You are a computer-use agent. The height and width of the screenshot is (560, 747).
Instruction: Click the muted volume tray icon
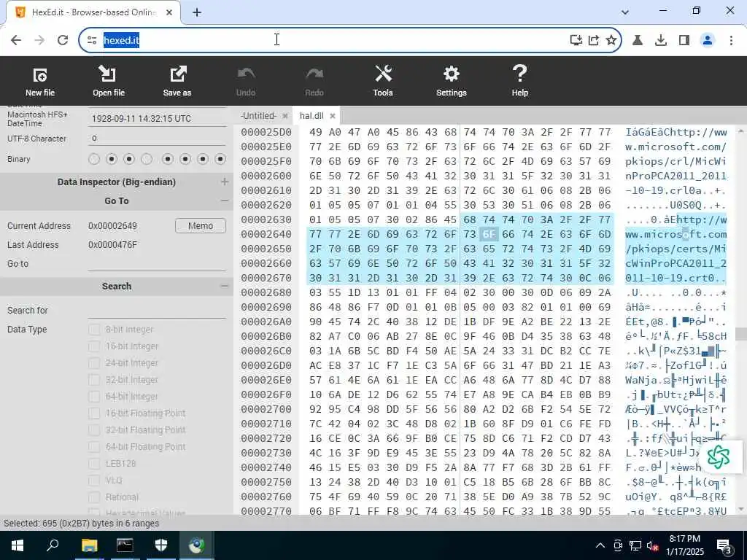(x=652, y=545)
